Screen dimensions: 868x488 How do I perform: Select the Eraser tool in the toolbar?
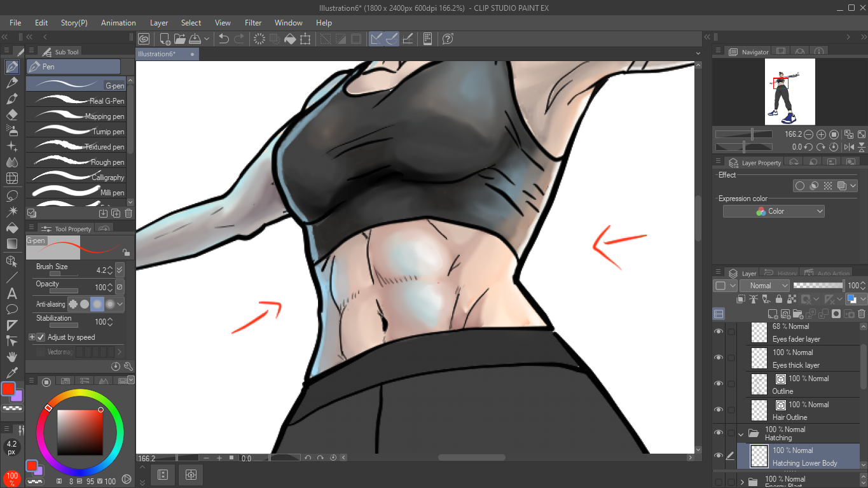(x=11, y=115)
